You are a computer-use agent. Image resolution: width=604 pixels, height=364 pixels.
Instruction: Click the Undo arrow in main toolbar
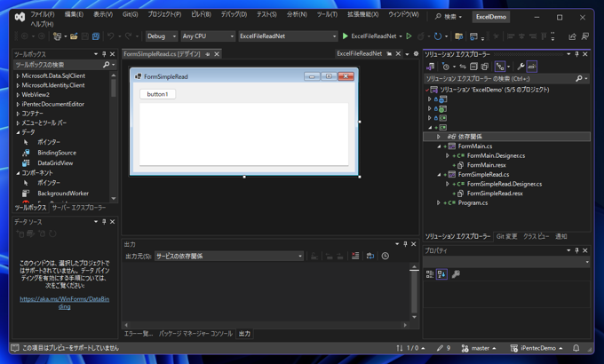point(110,36)
